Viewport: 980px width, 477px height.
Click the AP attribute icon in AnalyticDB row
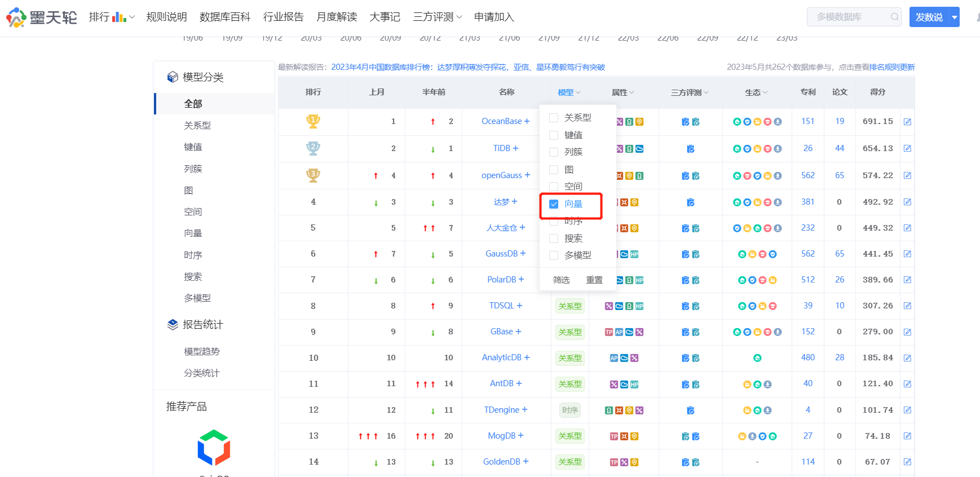(x=614, y=358)
